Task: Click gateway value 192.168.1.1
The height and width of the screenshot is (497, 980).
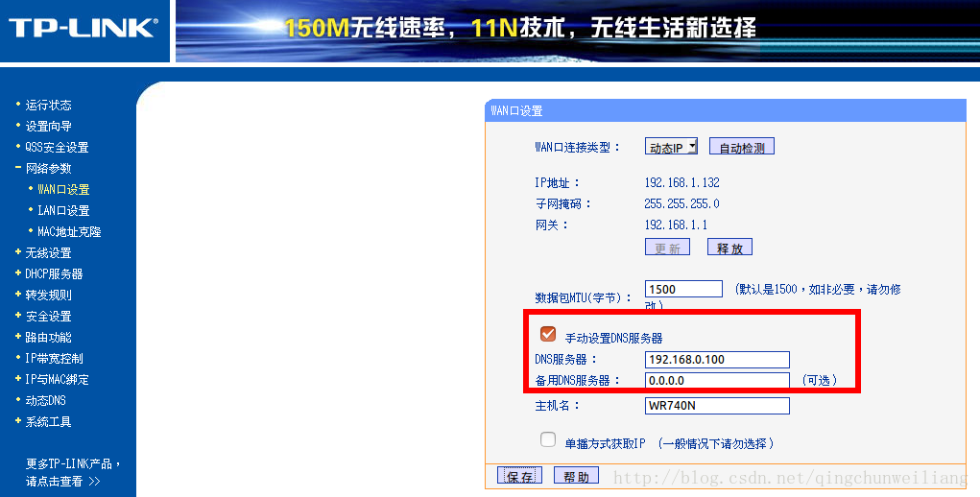Action: click(677, 225)
